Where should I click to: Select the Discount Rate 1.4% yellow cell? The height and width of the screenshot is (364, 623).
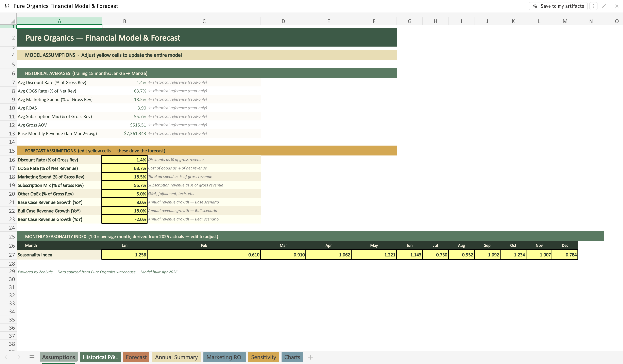(125, 160)
